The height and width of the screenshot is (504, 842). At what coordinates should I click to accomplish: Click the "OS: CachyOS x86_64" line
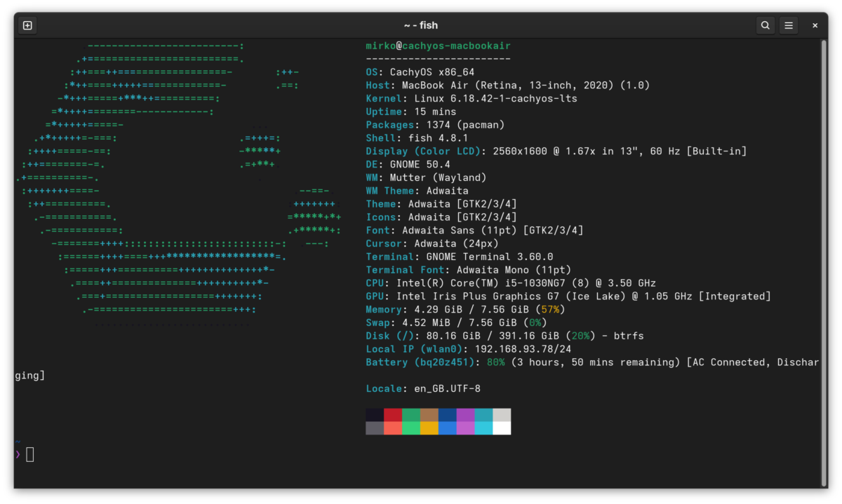tap(420, 72)
